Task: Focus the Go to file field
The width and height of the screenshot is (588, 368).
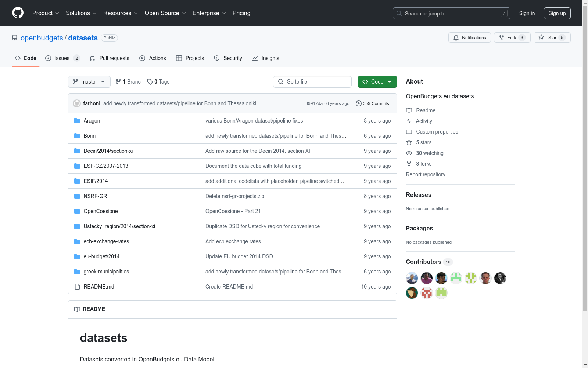Action: coord(312,82)
